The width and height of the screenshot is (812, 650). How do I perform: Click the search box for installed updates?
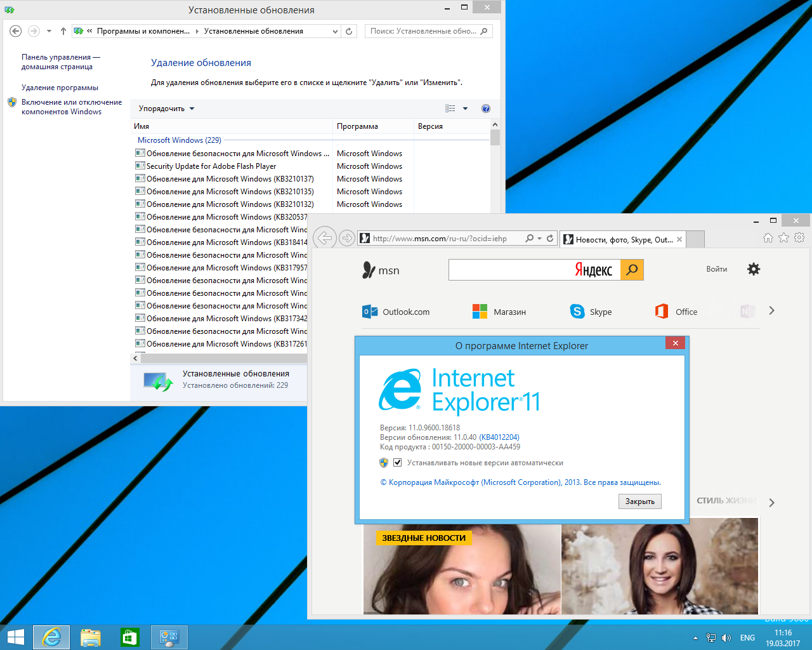click(x=428, y=31)
